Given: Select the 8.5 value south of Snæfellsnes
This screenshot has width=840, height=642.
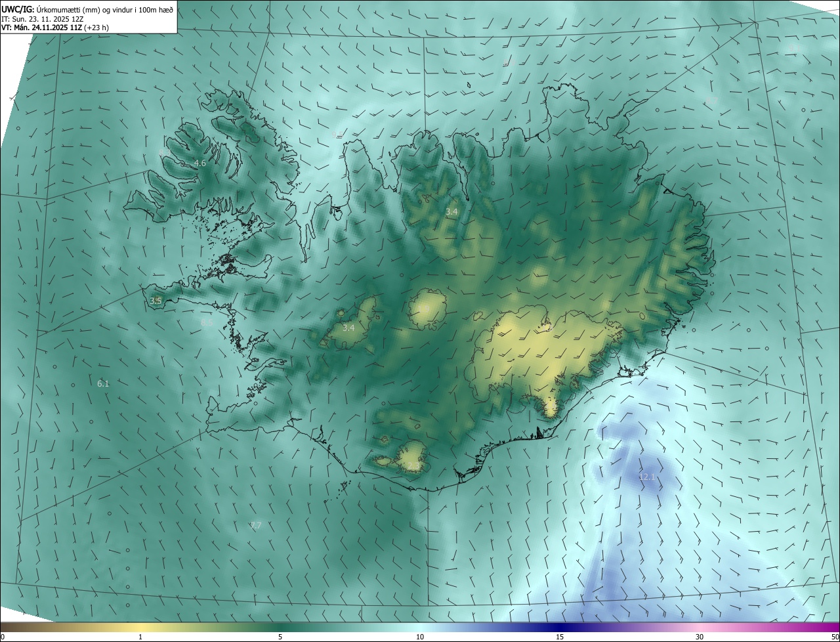Looking at the screenshot, I should point(207,322).
